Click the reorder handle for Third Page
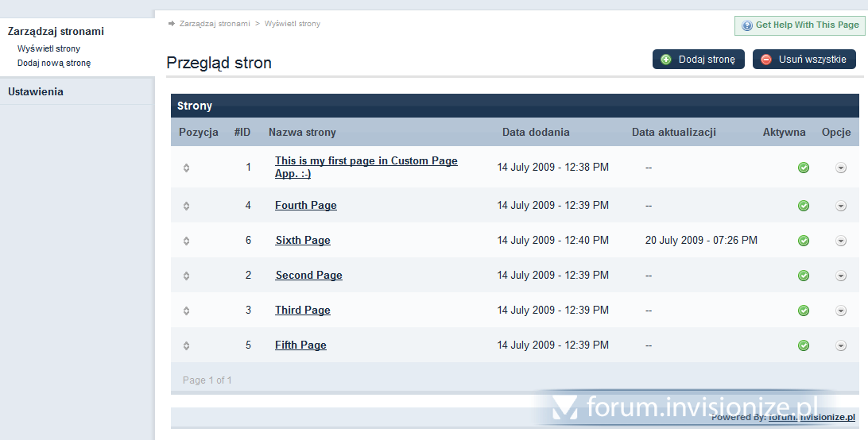Image resolution: width=868 pixels, height=440 pixels. click(x=186, y=311)
